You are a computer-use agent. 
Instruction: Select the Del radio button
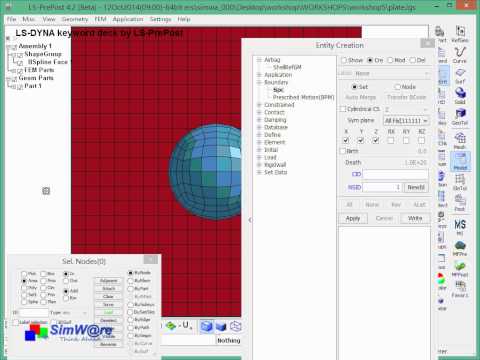pyautogui.click(x=412, y=60)
